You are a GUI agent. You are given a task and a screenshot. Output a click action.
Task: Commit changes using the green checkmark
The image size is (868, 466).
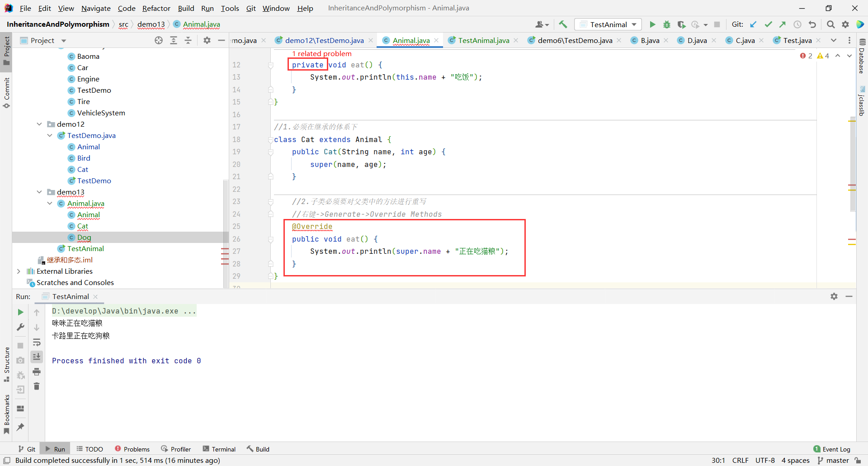(x=768, y=24)
